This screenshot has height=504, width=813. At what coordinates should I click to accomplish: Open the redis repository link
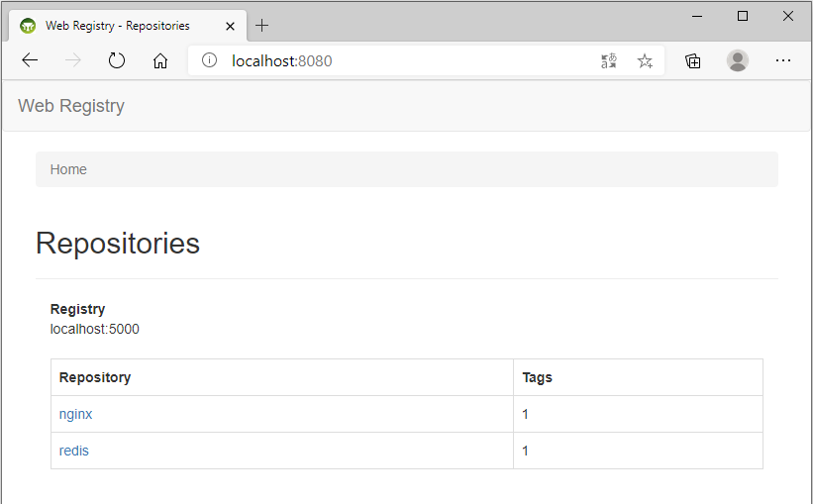click(x=73, y=451)
